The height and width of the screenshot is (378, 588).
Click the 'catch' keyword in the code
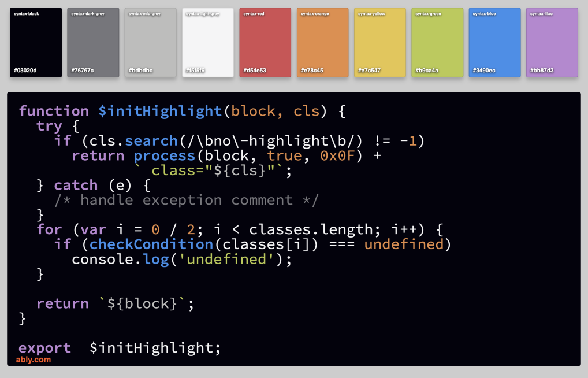point(76,186)
